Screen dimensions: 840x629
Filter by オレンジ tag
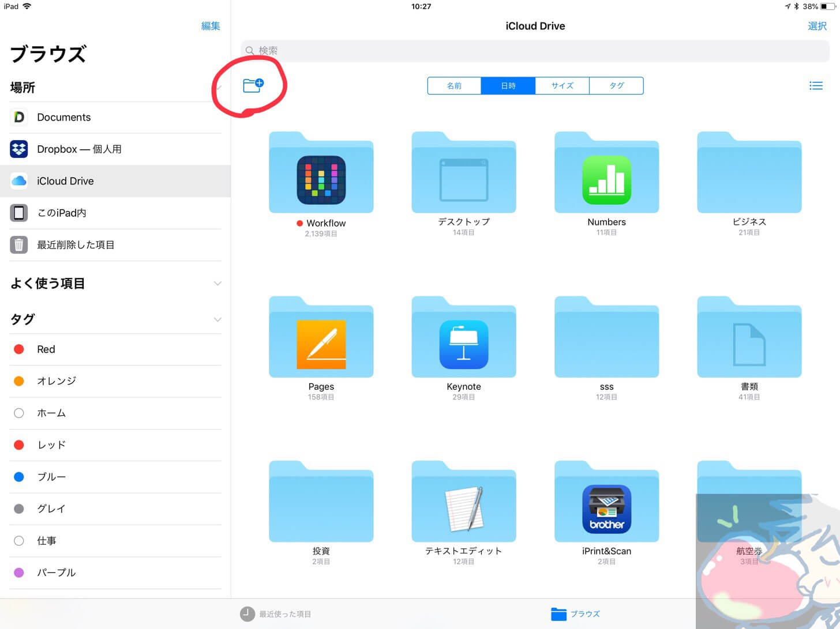[x=115, y=381]
